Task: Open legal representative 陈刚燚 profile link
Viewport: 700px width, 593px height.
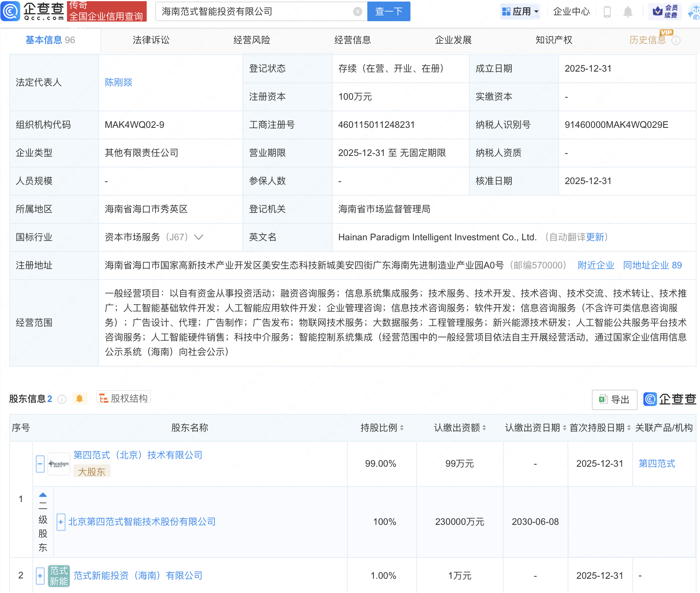Action: click(x=119, y=82)
